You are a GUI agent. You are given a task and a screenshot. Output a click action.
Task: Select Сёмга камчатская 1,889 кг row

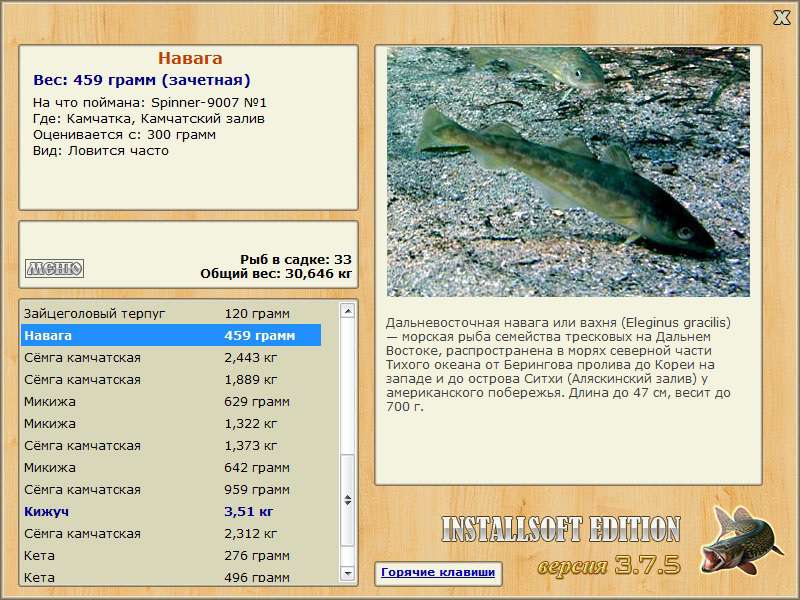tap(172, 380)
